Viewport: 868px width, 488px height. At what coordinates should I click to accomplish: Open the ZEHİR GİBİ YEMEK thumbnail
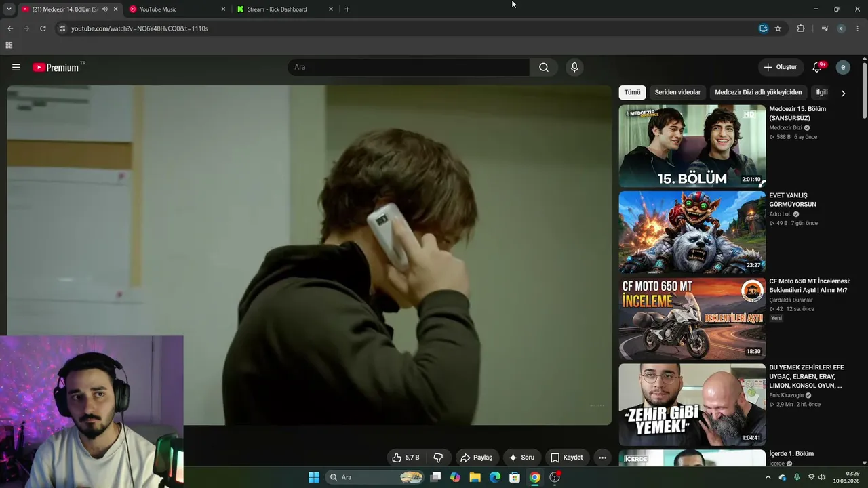[692, 405]
